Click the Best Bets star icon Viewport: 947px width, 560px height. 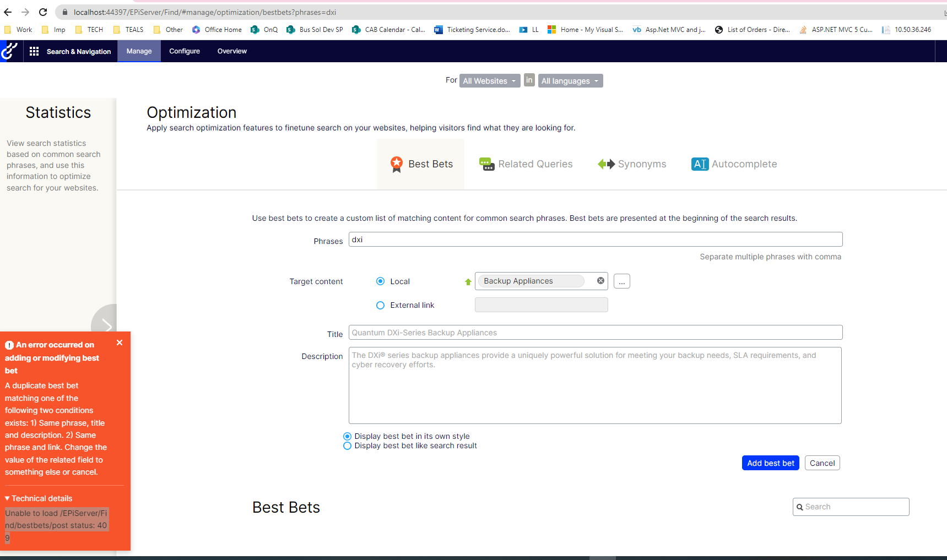(x=396, y=164)
